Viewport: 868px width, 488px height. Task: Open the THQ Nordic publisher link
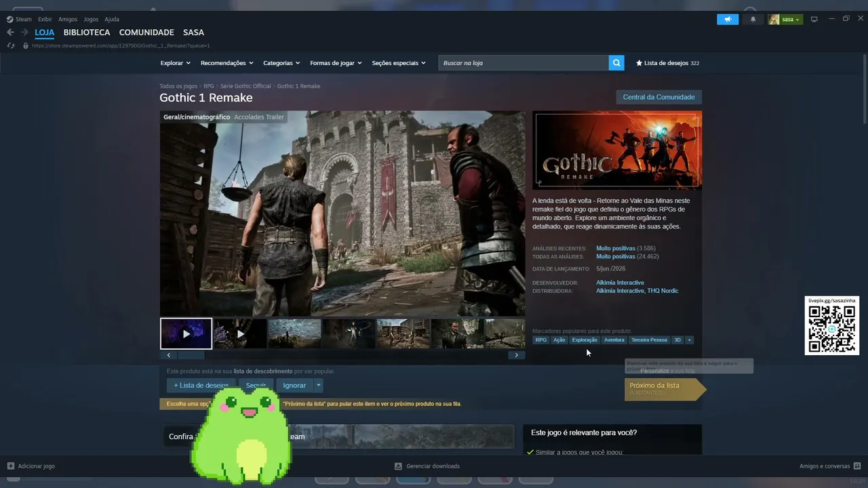pyautogui.click(x=663, y=291)
